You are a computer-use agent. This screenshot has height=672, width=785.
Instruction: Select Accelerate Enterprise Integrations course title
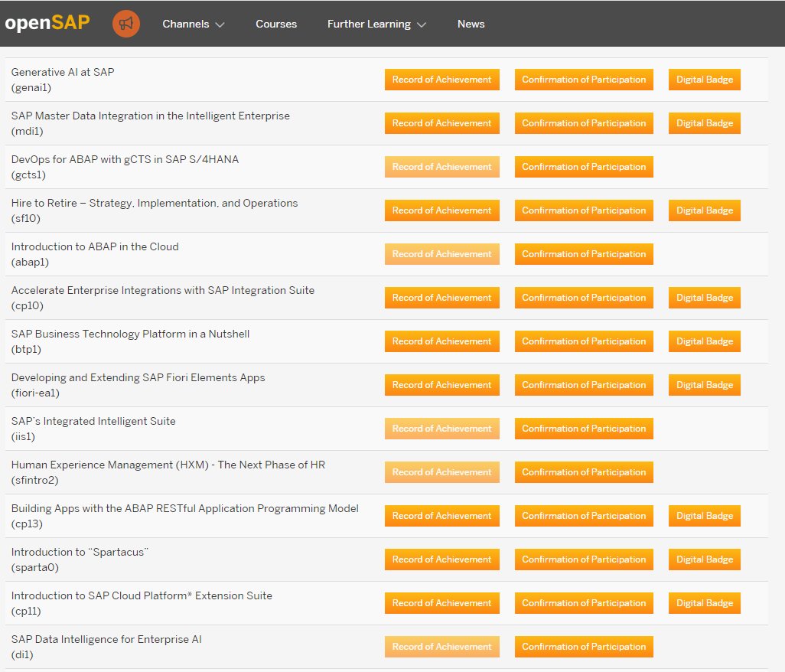click(163, 290)
